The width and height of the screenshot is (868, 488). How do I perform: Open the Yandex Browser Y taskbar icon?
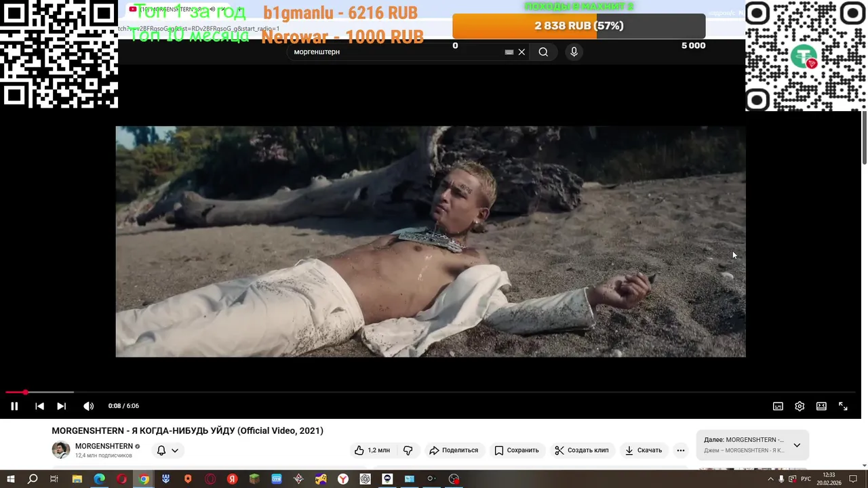pos(343,479)
